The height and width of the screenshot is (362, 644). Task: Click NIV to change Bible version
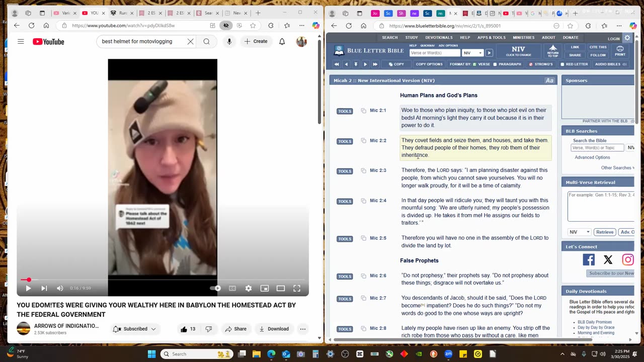518,51
